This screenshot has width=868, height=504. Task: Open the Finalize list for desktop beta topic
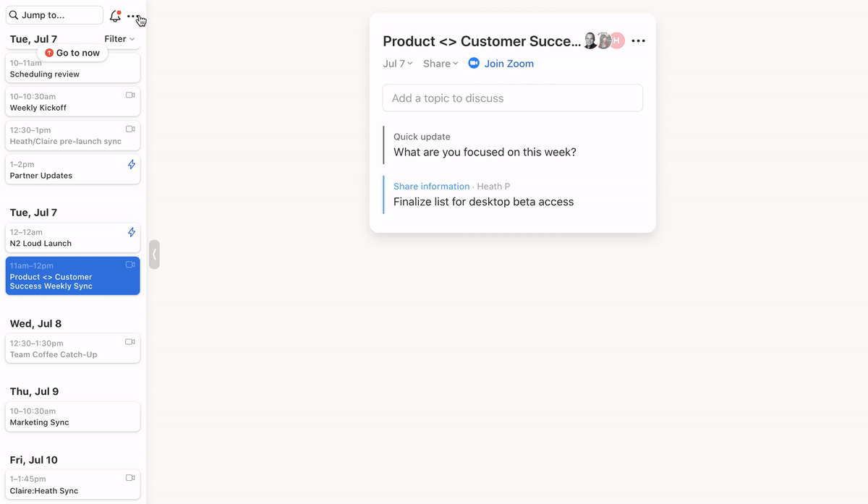pyautogui.click(x=483, y=202)
